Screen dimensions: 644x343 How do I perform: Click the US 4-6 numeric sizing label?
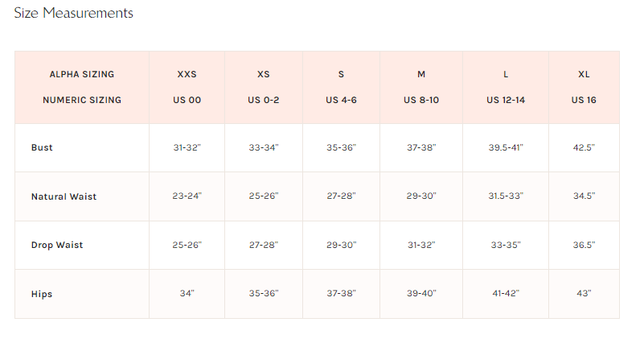coord(342,100)
